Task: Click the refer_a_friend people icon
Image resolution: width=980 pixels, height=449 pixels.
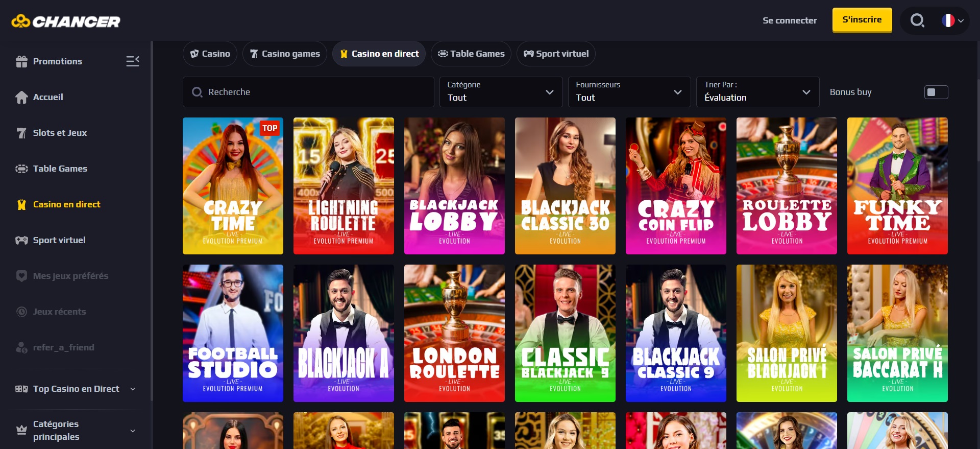Action: pyautogui.click(x=21, y=347)
